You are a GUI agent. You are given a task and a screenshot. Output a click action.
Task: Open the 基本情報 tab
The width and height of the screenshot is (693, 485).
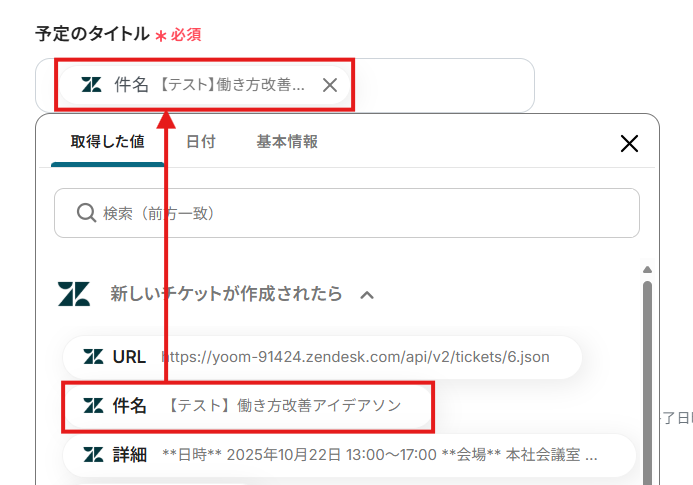[x=287, y=141]
